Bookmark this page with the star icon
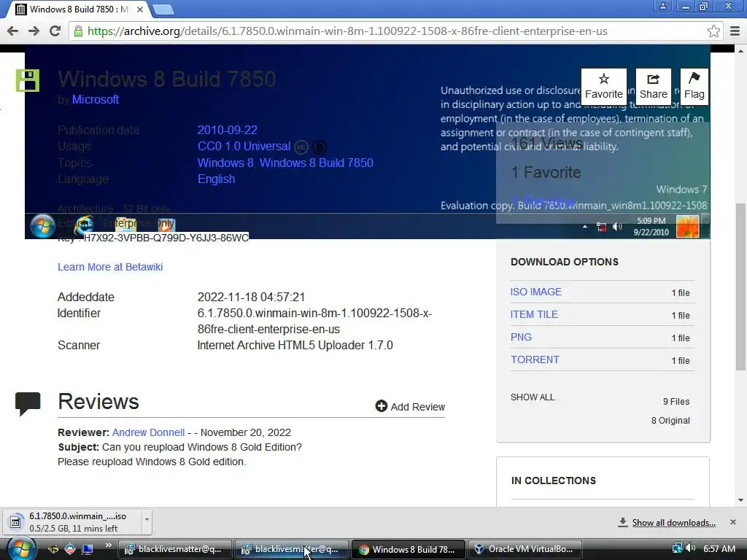Viewport: 747px width, 560px height. (713, 31)
